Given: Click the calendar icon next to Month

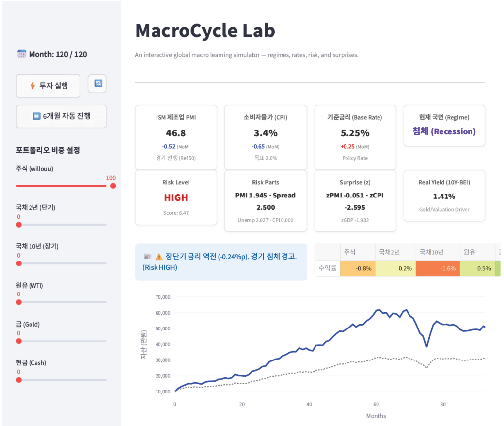Looking at the screenshot, I should (x=22, y=54).
